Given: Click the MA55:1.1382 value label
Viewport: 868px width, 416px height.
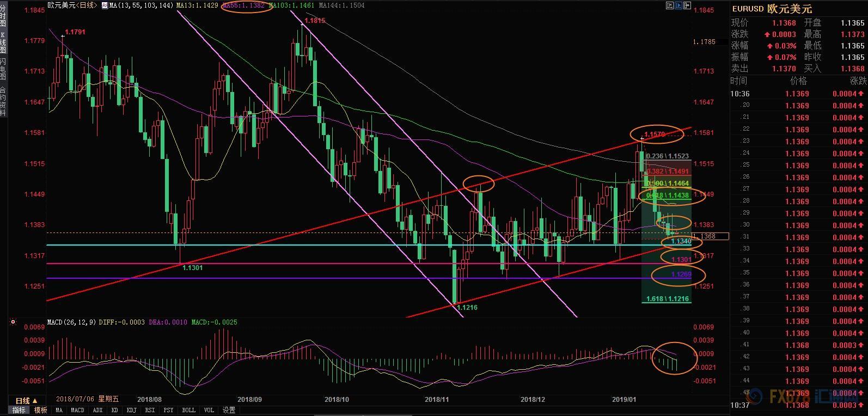Looking at the screenshot, I should 244,5.
